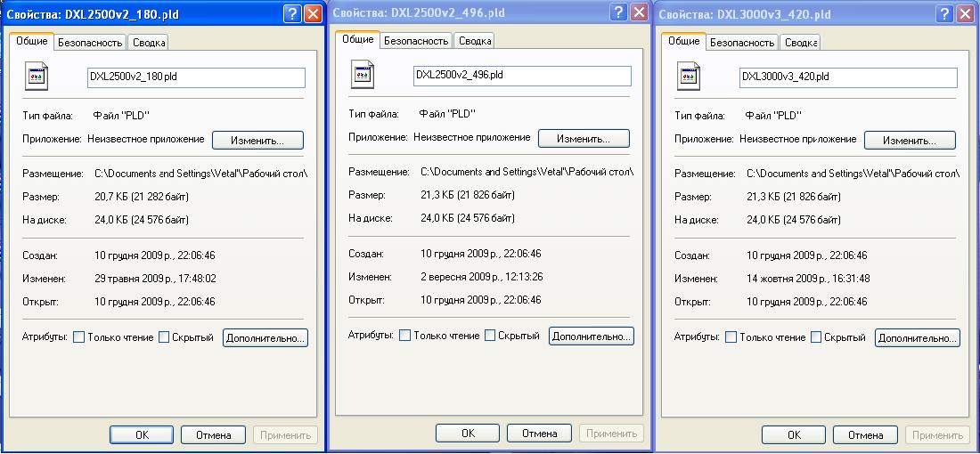Screen dimensions: 980x454
Task: Click the file name field DXL2500v2_496.pld
Action: coord(522,76)
